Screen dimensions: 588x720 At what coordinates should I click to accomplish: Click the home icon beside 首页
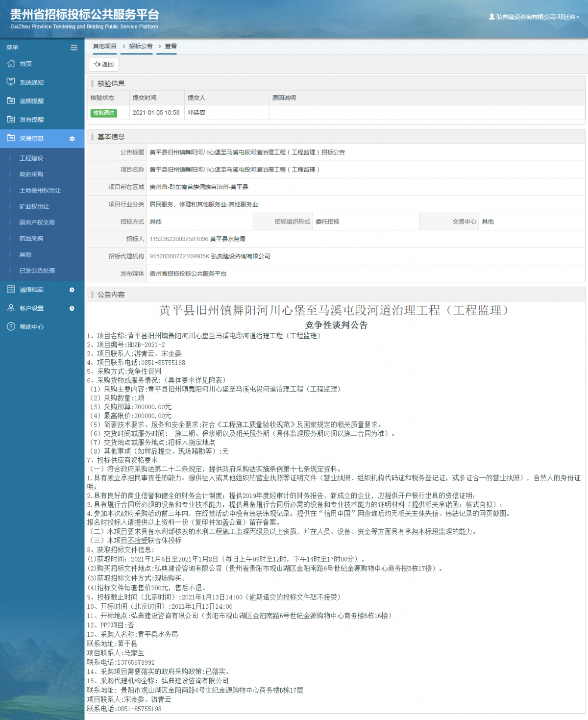[11, 64]
